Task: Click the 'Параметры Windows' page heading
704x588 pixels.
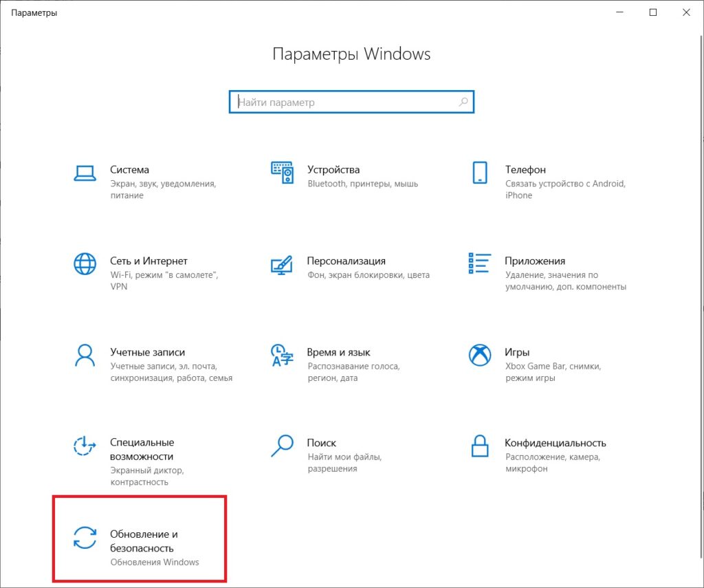Action: (351, 54)
